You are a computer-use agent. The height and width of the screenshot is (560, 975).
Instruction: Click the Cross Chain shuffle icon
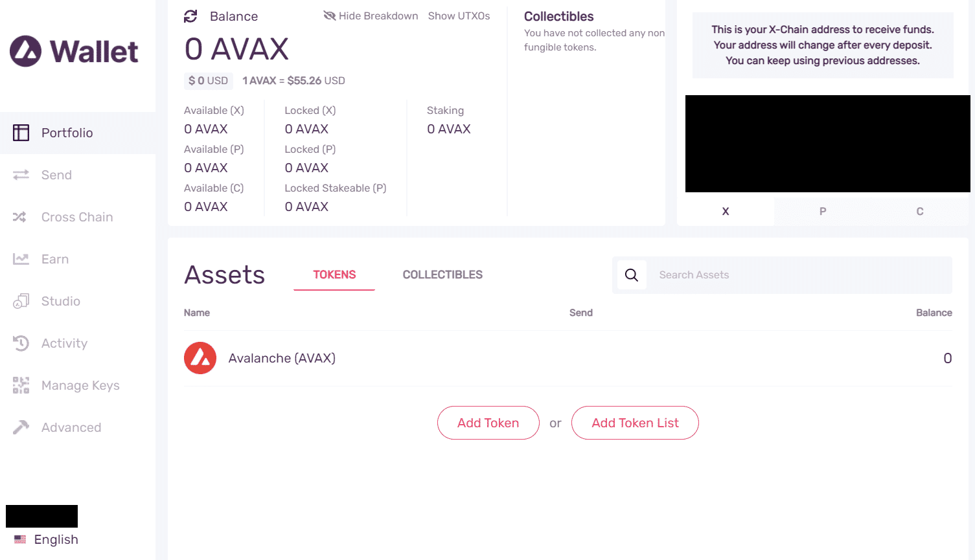tap(20, 217)
